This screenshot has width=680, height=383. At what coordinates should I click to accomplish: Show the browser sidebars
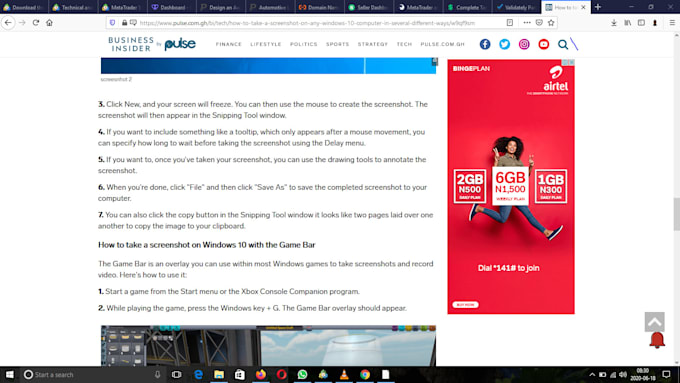click(641, 23)
